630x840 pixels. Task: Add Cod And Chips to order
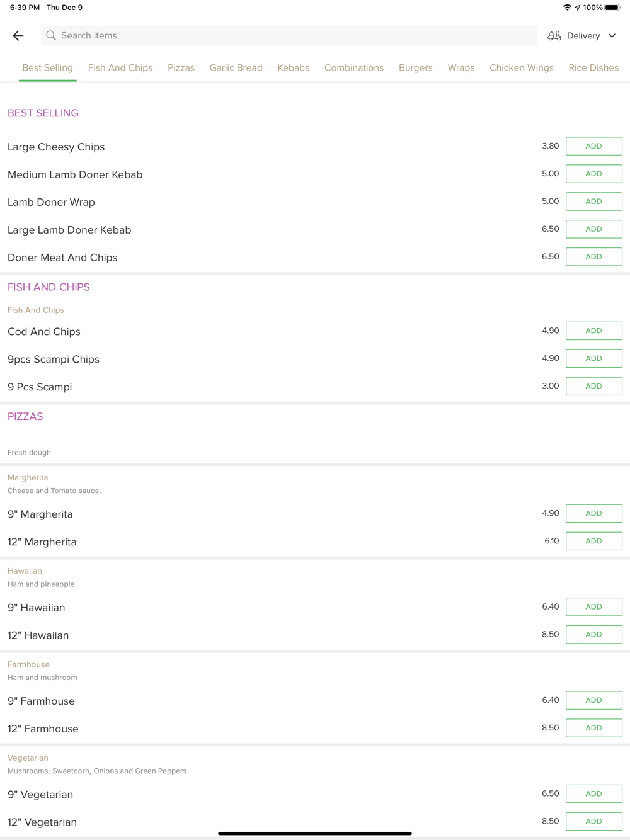(593, 331)
